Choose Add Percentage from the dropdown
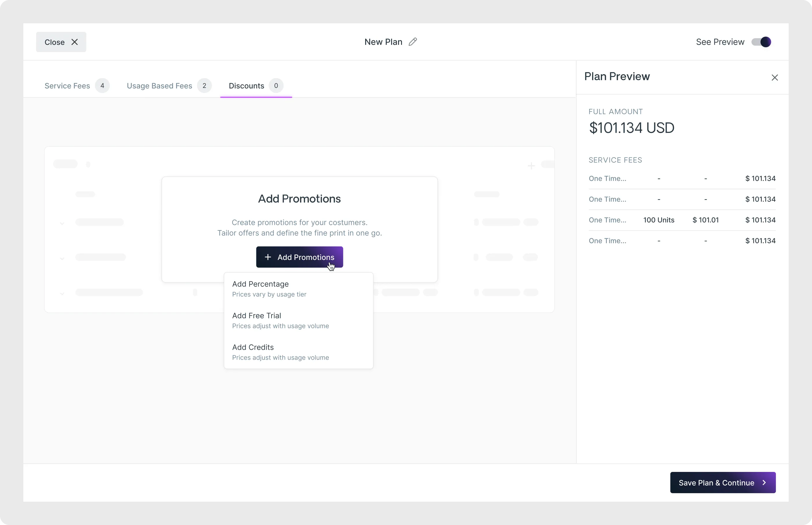This screenshot has width=812, height=525. pos(260,288)
